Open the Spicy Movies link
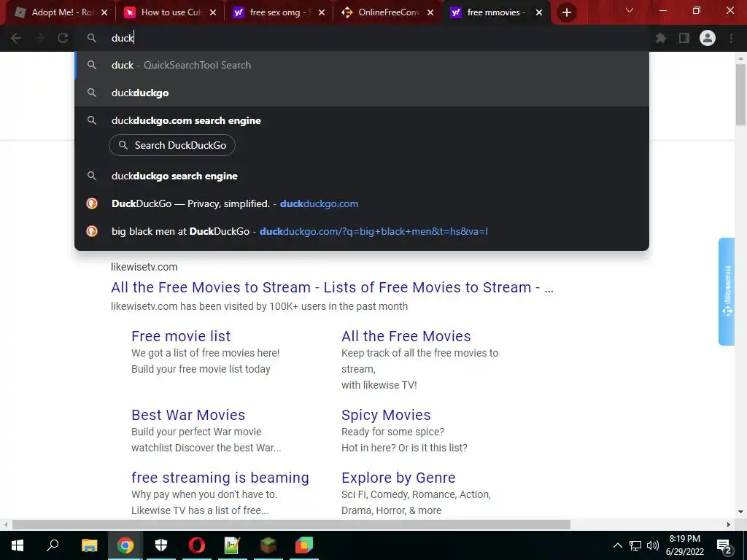 [386, 415]
